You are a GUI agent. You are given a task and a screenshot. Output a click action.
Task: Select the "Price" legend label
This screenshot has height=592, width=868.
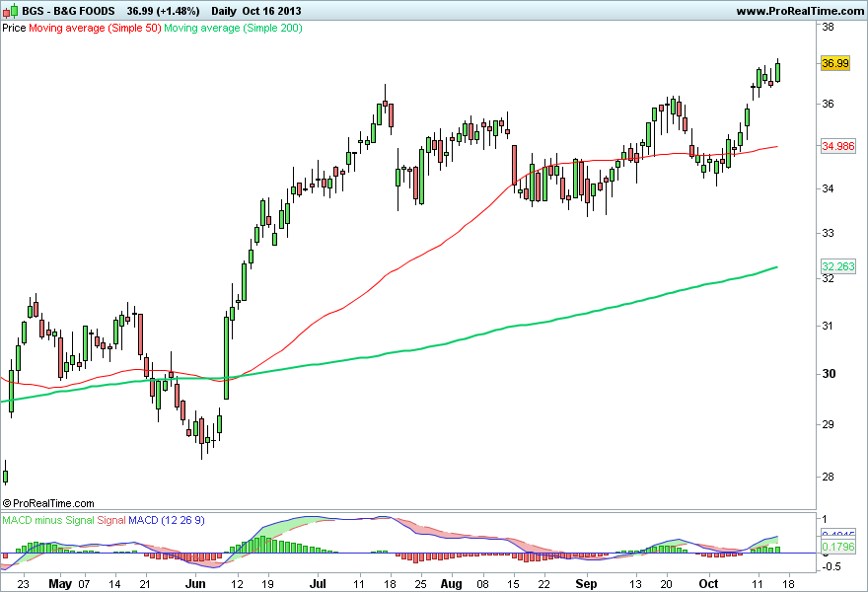14,28
